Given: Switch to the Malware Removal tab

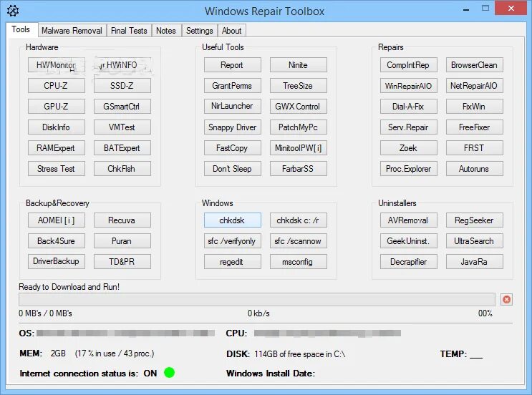Looking at the screenshot, I should click(72, 31).
